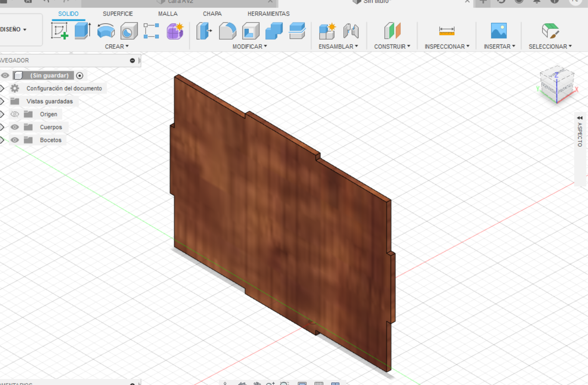Click the ViewCube orientation cube
Viewport: 588px width, 385px height.
(x=557, y=85)
